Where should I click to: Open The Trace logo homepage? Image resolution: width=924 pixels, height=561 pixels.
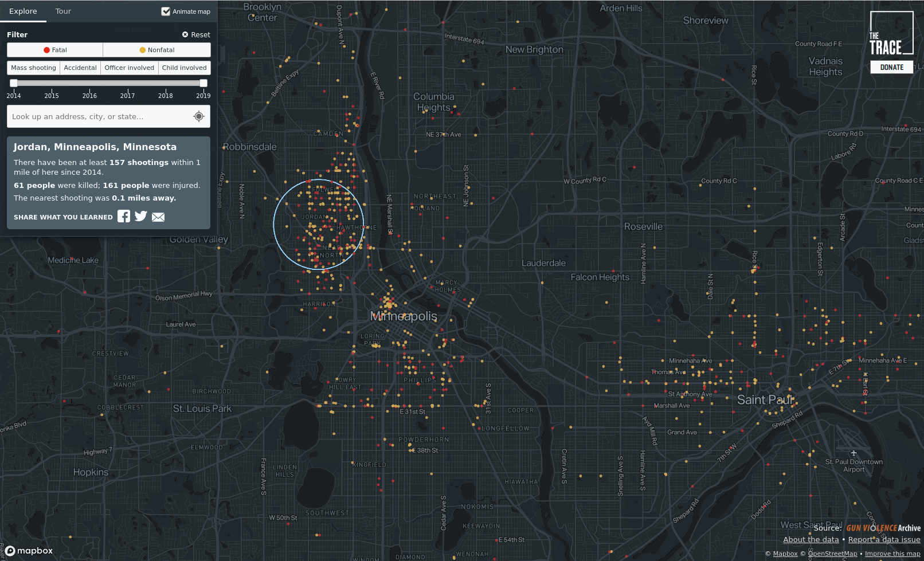pyautogui.click(x=891, y=33)
